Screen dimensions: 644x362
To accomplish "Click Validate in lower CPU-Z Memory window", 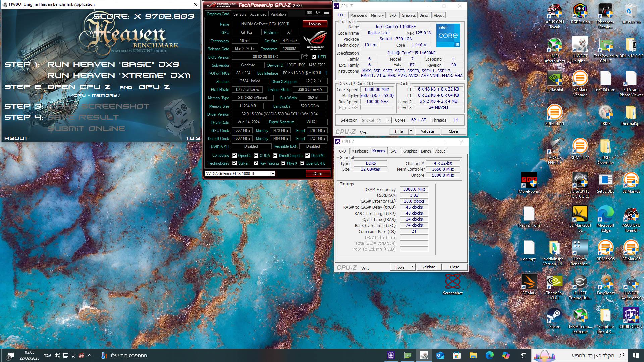I will (429, 267).
